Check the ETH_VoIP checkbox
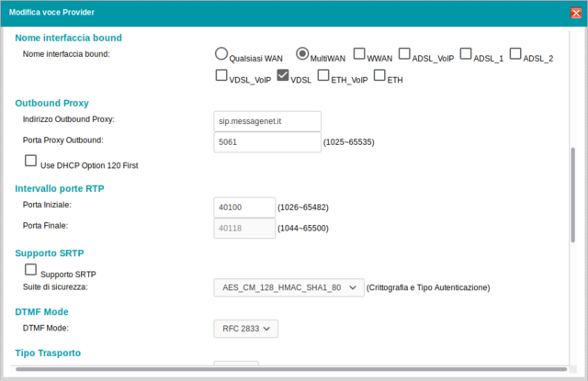This screenshot has width=588, height=381. coord(323,75)
